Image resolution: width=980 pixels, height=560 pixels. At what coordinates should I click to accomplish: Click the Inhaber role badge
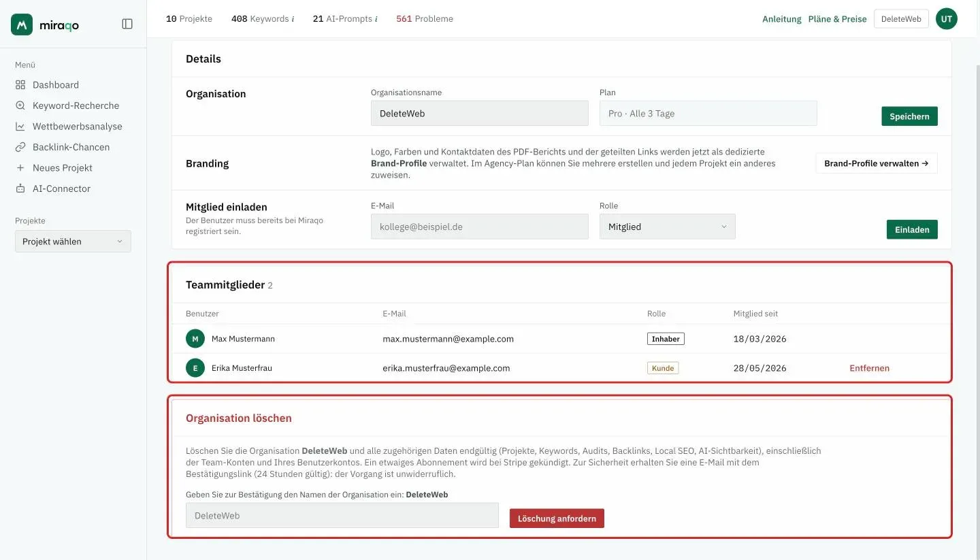pyautogui.click(x=666, y=339)
